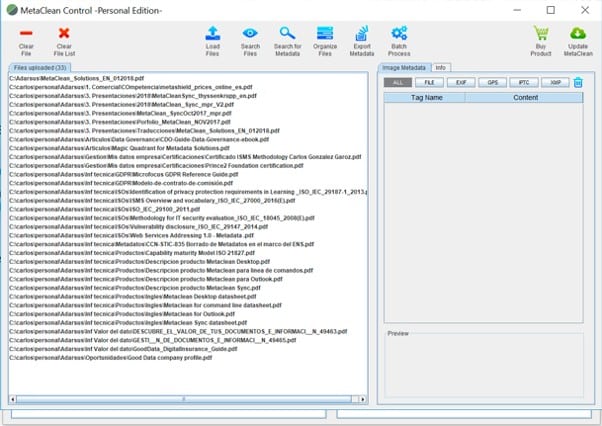The image size is (602, 426).
Task: Click the Clear File icon
Action: click(x=26, y=34)
